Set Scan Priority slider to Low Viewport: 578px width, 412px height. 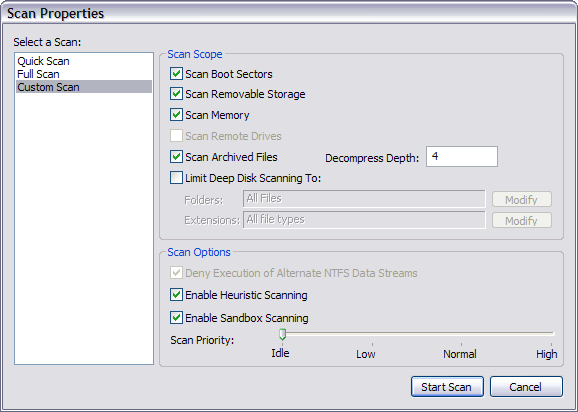click(372, 334)
